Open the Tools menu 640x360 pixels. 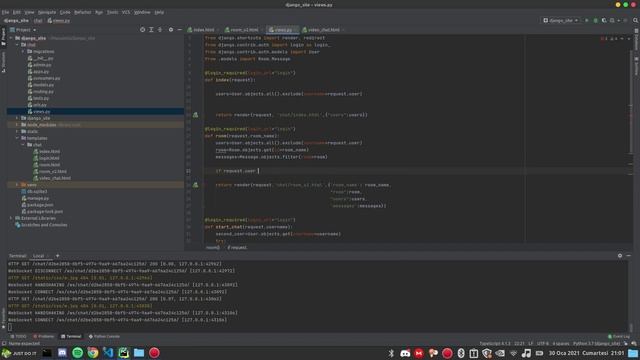tap(112, 12)
